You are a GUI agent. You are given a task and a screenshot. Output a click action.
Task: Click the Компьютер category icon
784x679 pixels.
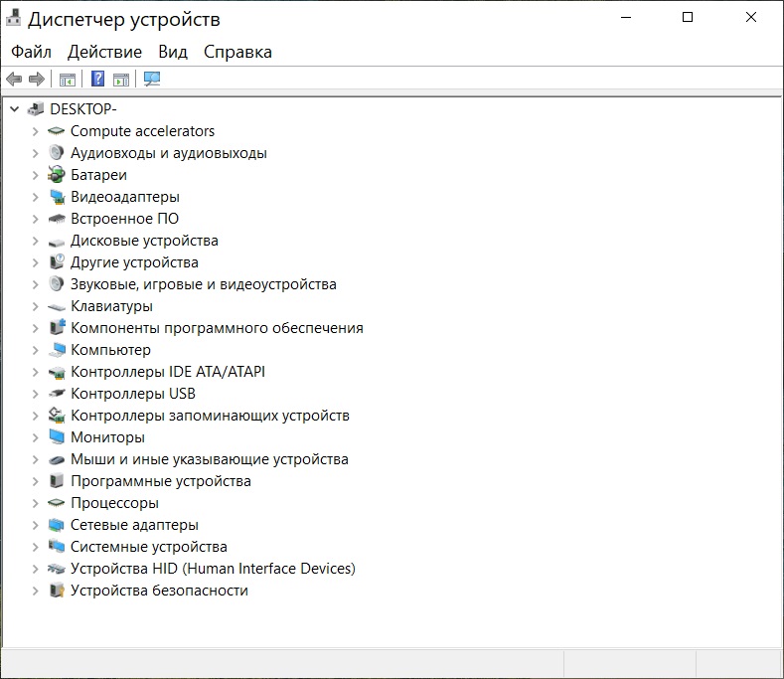[57, 350]
